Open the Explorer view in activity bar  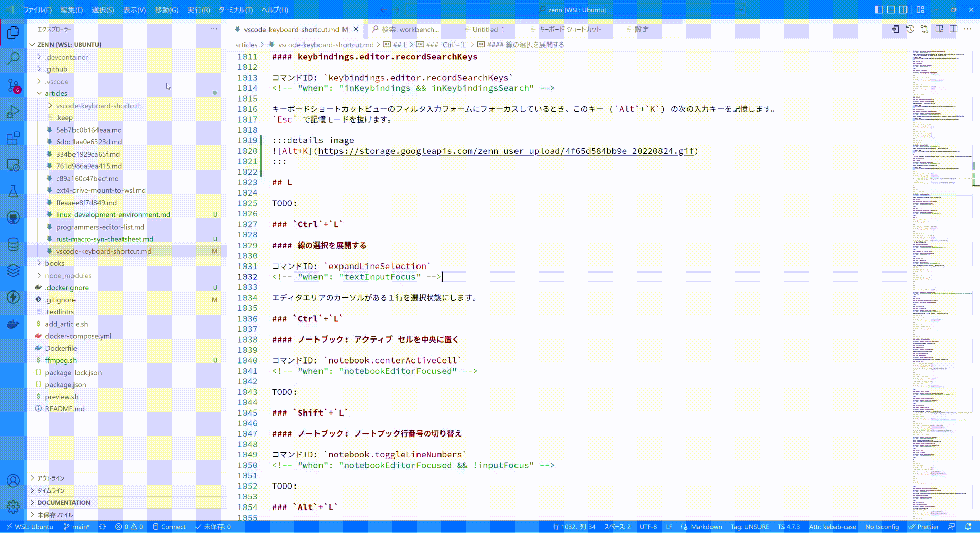(13, 33)
